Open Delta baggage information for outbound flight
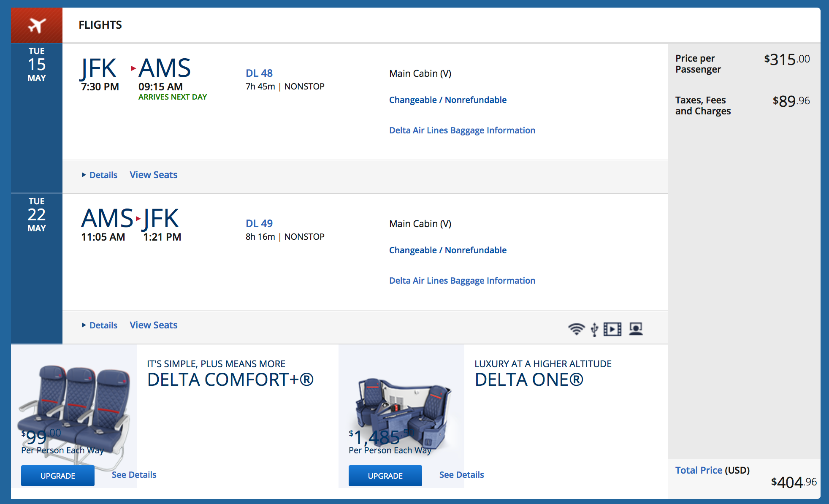829x504 pixels. (462, 130)
